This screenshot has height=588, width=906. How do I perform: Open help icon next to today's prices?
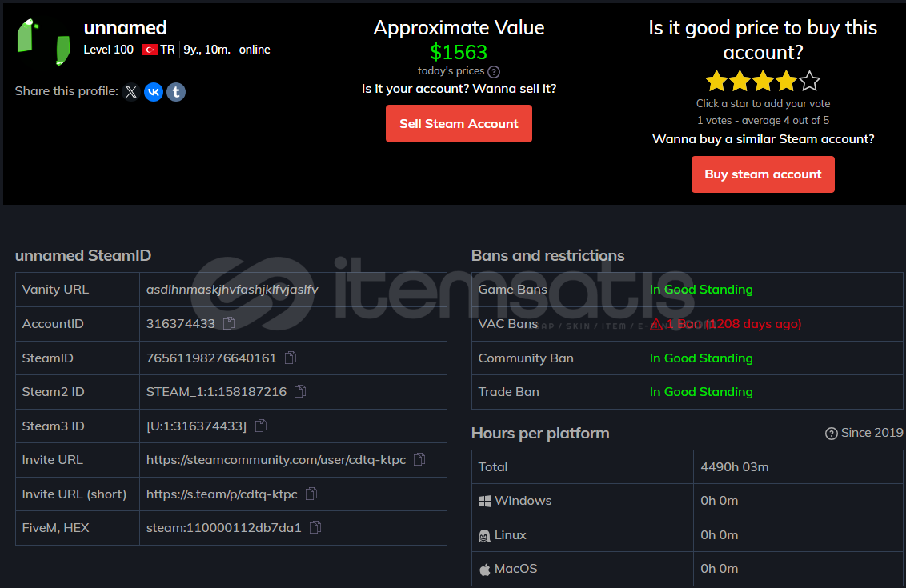[x=494, y=72]
